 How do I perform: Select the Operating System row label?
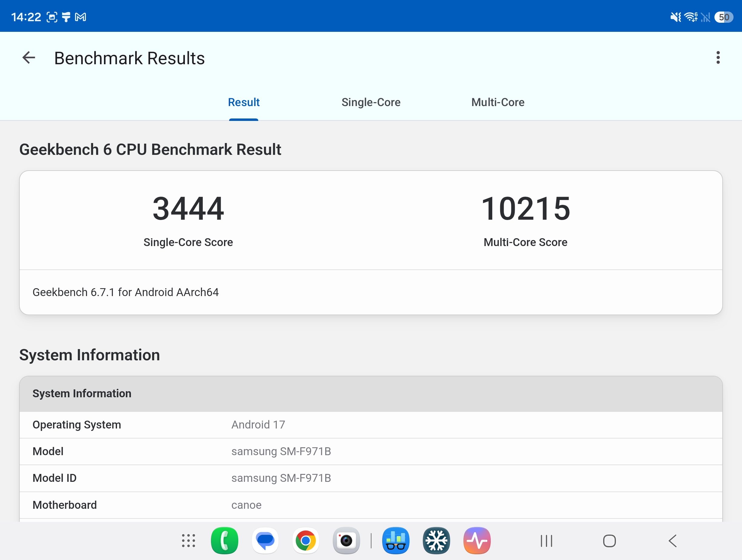click(x=76, y=425)
